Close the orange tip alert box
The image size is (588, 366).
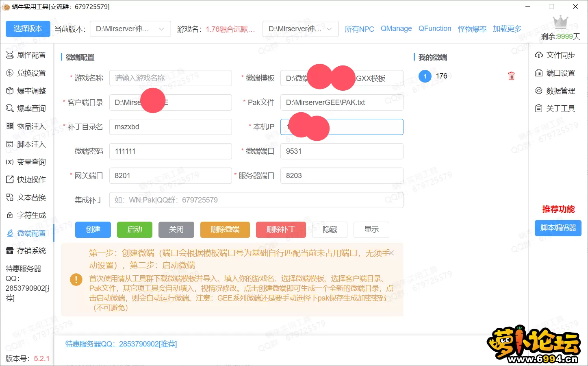tap(391, 253)
